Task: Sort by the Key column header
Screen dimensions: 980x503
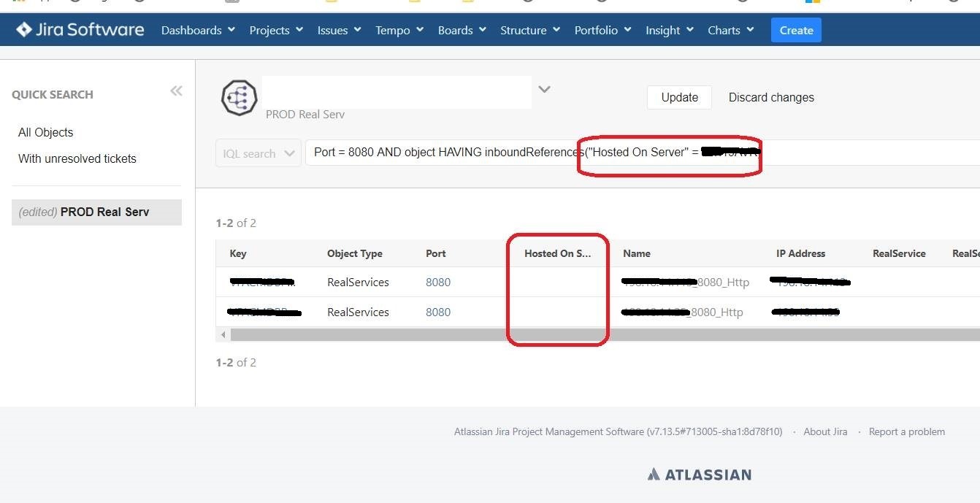Action: (x=238, y=253)
